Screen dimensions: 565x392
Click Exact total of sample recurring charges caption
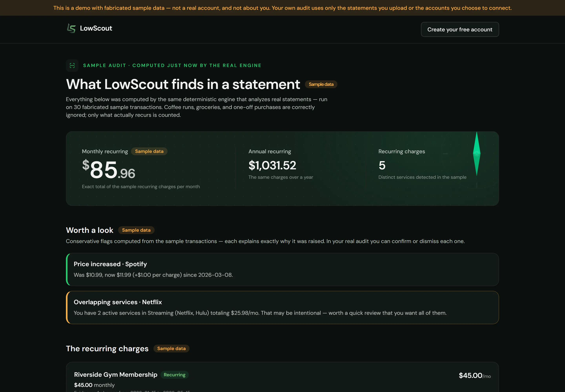pyautogui.click(x=141, y=186)
